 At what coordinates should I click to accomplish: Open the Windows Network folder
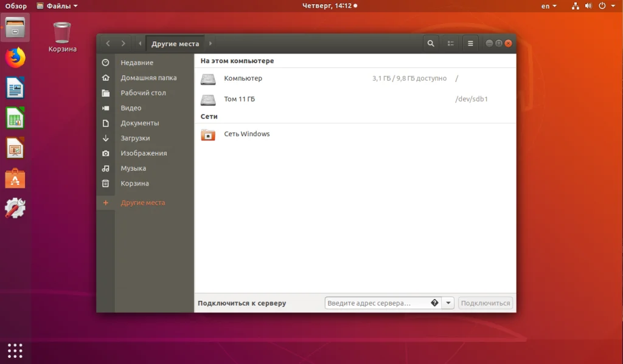(x=355, y=134)
